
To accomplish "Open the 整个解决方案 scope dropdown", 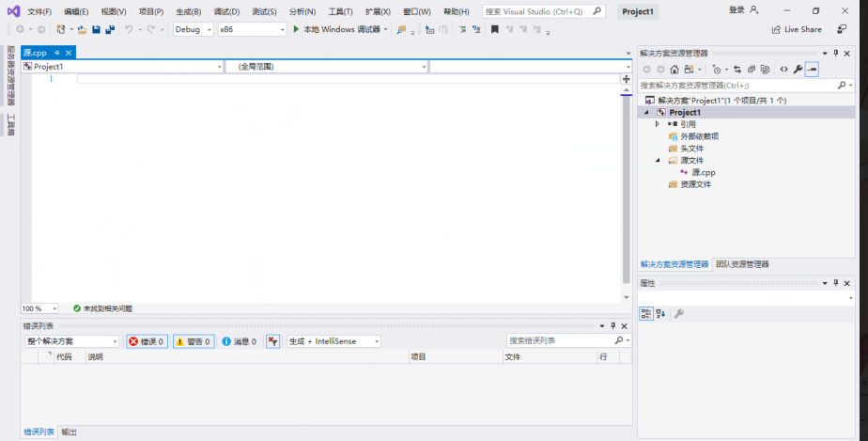I will pos(72,341).
